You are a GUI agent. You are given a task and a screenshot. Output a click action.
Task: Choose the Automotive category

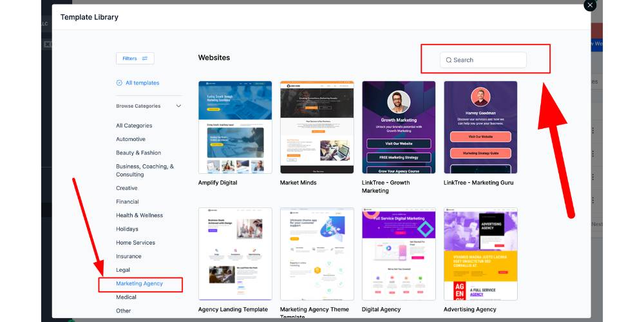pos(131,139)
